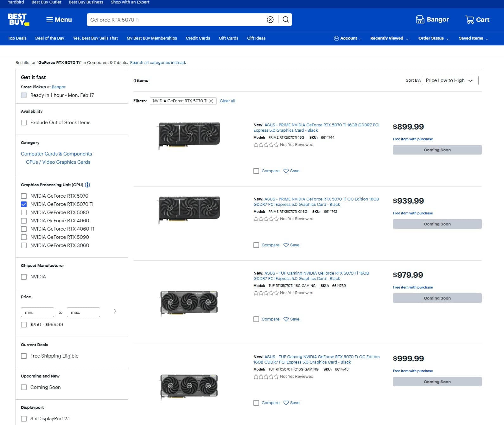Save the ASUS TUF Gaming $979.99 card
Image resolution: width=504 pixels, height=425 pixels.
291,319
